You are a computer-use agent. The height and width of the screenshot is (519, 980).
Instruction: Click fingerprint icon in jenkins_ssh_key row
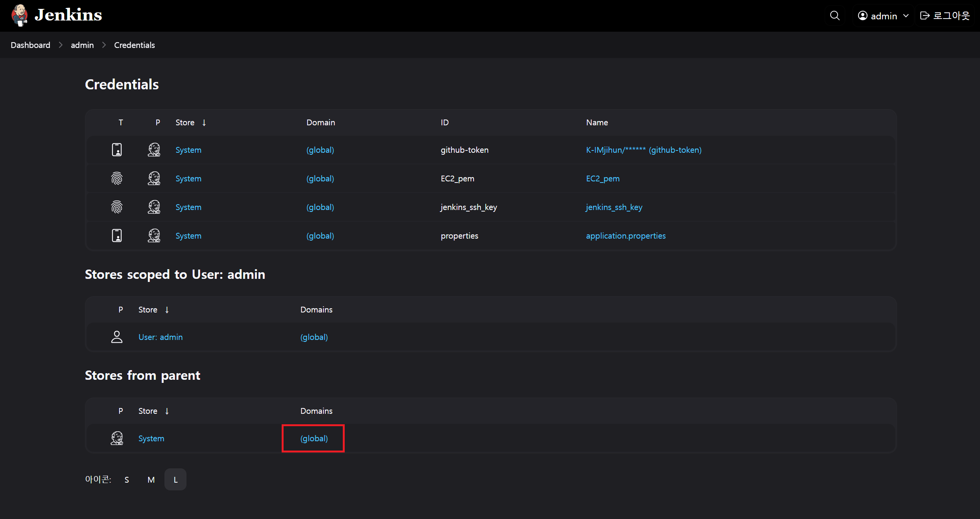coord(117,207)
